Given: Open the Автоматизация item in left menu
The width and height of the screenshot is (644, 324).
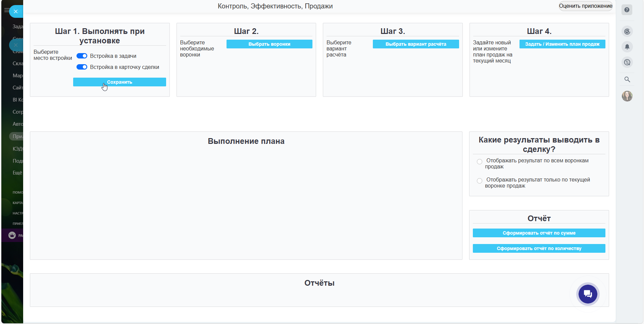Looking at the screenshot, I should 17,124.
